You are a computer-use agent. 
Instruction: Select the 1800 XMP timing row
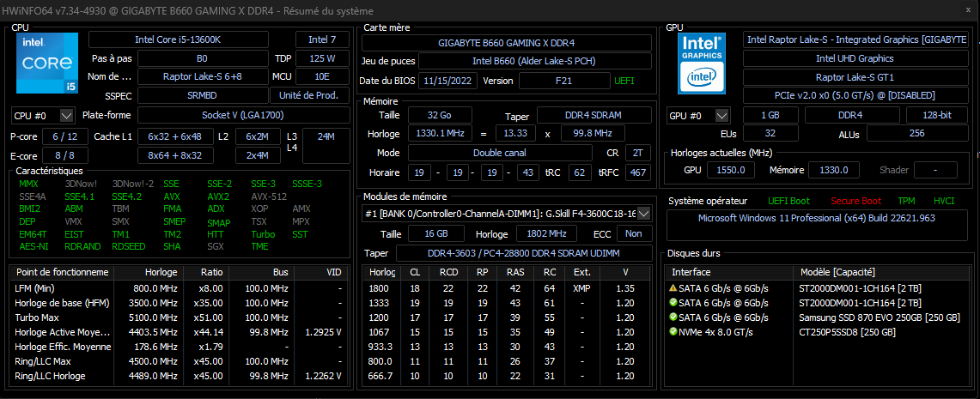[x=507, y=288]
